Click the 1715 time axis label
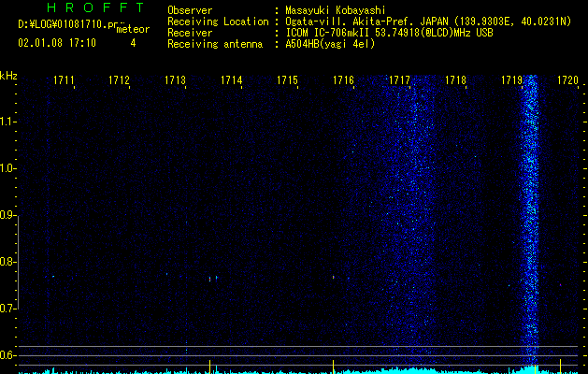Screen dimensions: 588x374 pyautogui.click(x=287, y=80)
